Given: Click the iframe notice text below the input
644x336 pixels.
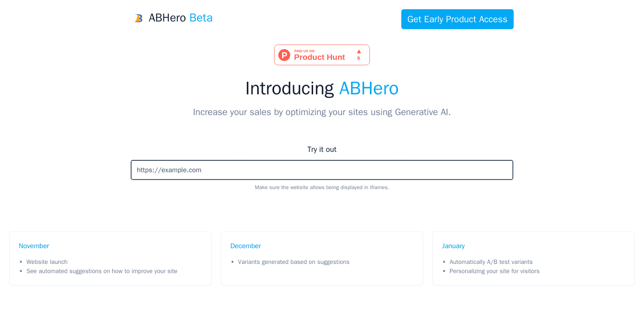Looking at the screenshot, I should coord(322,187).
